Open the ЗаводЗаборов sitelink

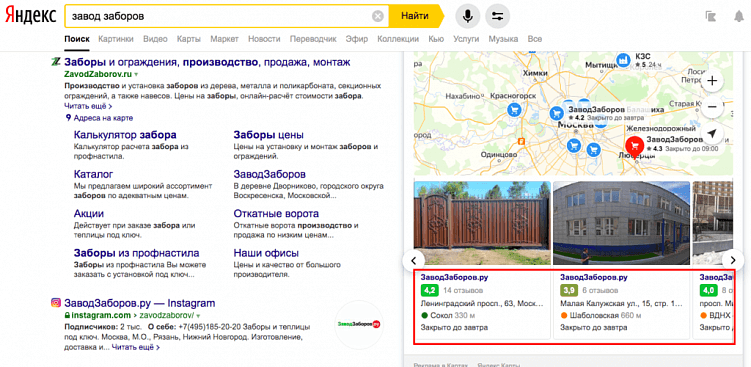(x=270, y=174)
